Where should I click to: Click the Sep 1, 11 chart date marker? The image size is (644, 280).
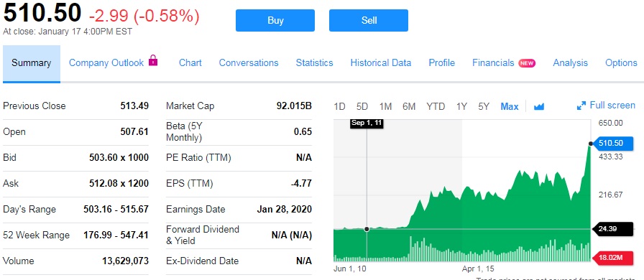coord(367,123)
